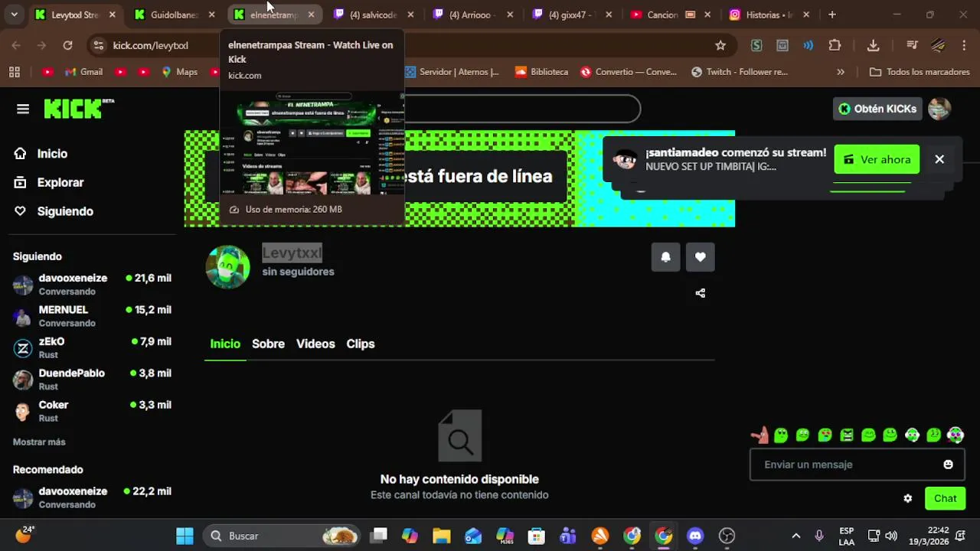Open Twitch - Follower bookmark
Image resolution: width=980 pixels, height=551 pixels.
point(740,72)
